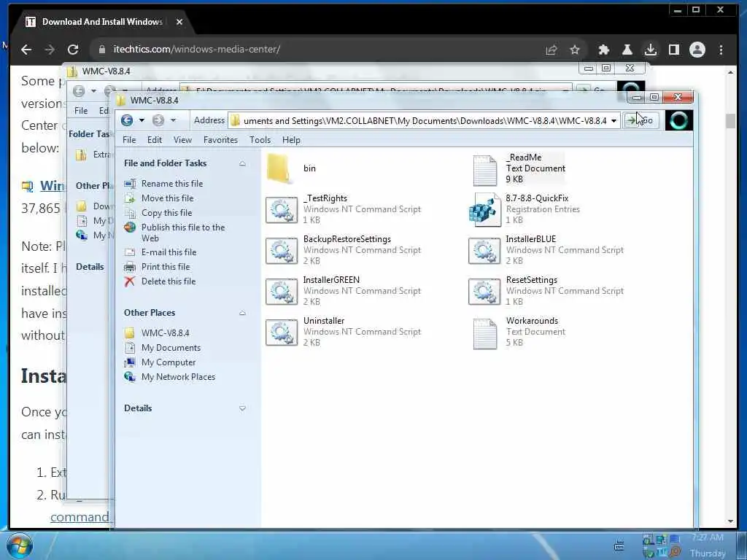Click Move this file
The image size is (747, 560).
pos(167,198)
